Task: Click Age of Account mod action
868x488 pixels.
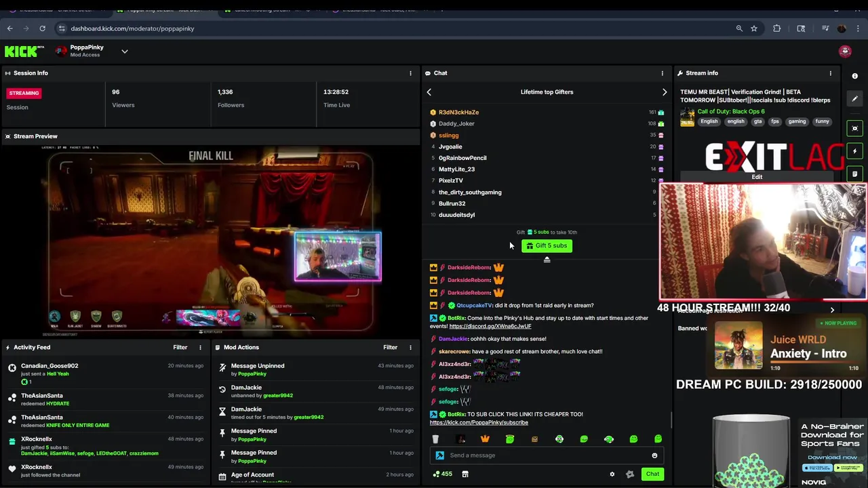Action: point(252,475)
